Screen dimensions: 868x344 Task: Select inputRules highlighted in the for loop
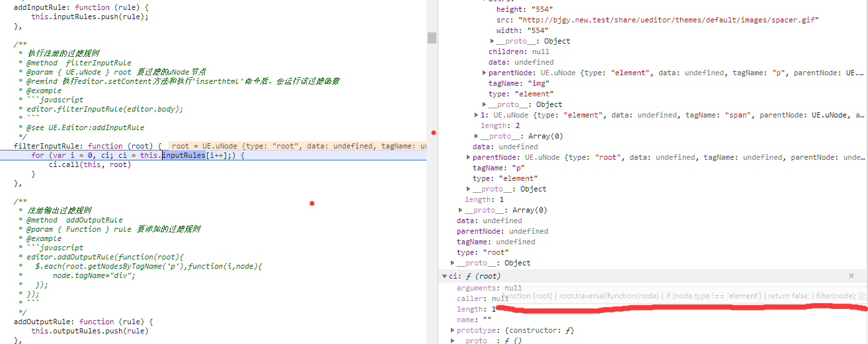click(x=184, y=155)
